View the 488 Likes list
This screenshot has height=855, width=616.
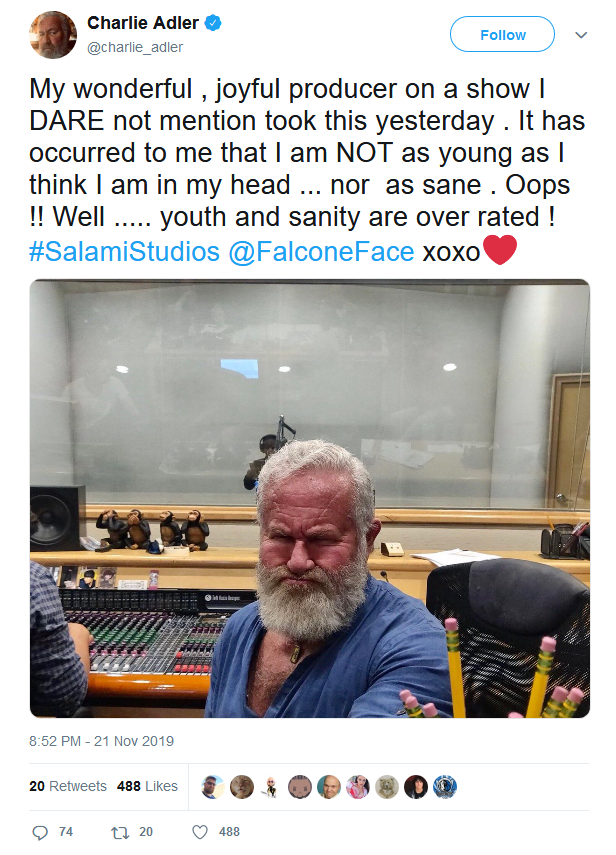coord(147,786)
